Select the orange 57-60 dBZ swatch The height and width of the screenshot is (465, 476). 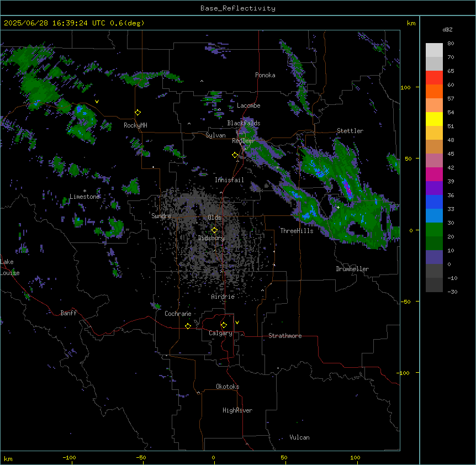(434, 91)
